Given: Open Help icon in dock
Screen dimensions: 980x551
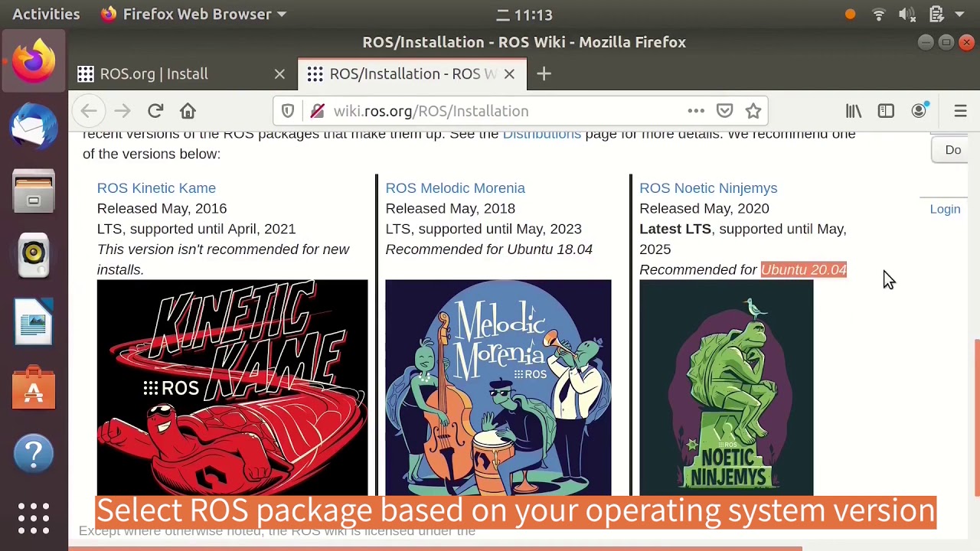Looking at the screenshot, I should (34, 453).
